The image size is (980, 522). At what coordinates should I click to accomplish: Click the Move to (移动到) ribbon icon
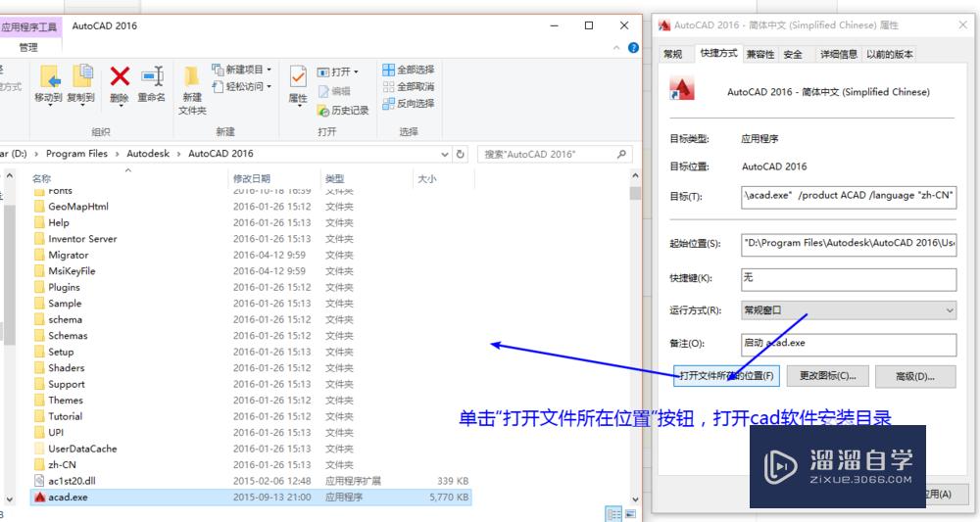coord(50,76)
